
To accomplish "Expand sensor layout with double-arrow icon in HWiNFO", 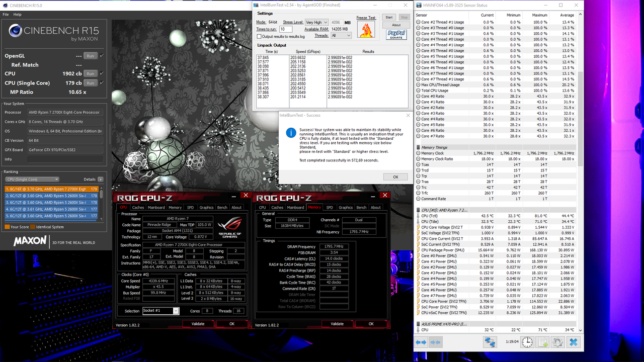I will coord(421,342).
